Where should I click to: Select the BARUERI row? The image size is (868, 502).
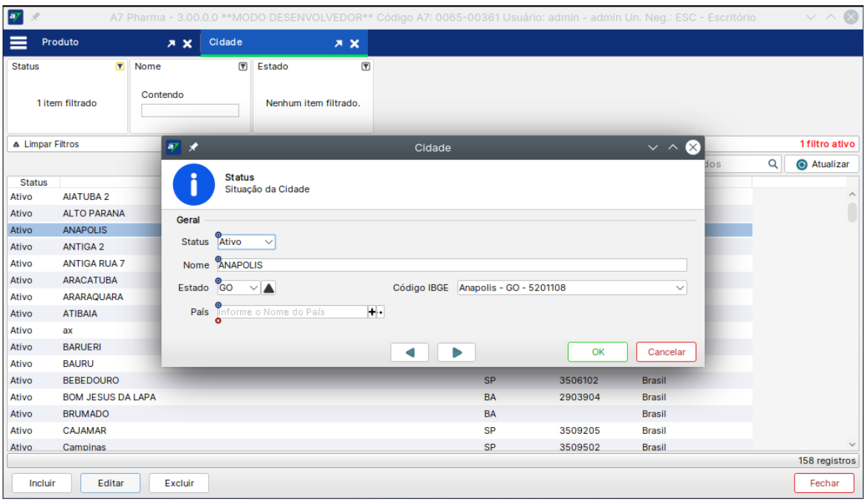(380, 348)
